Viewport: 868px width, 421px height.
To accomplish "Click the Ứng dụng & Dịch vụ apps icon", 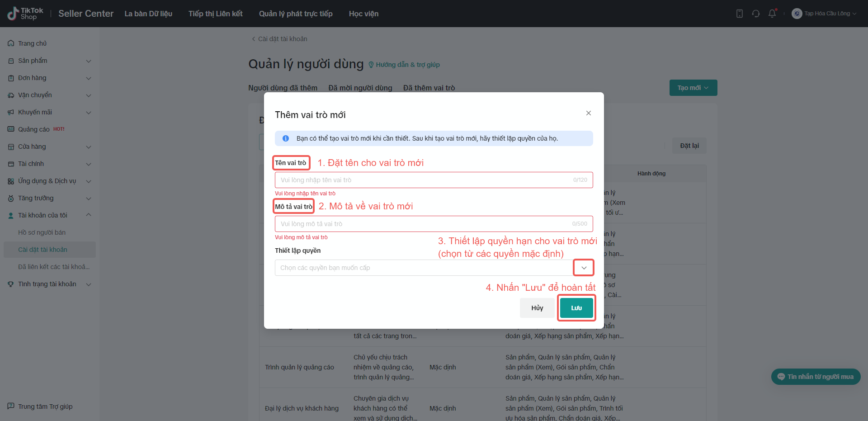I will [11, 181].
